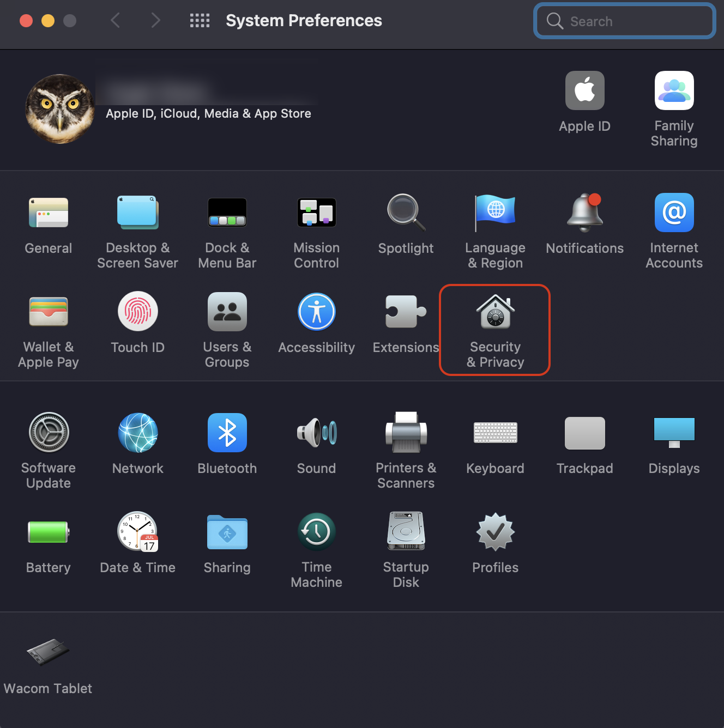Go forward with the right chevron

click(156, 21)
